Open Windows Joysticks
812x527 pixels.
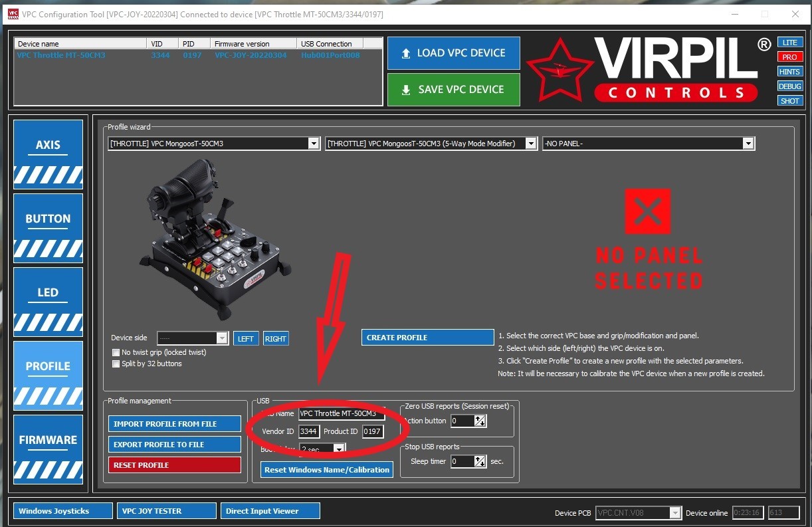[x=63, y=511]
